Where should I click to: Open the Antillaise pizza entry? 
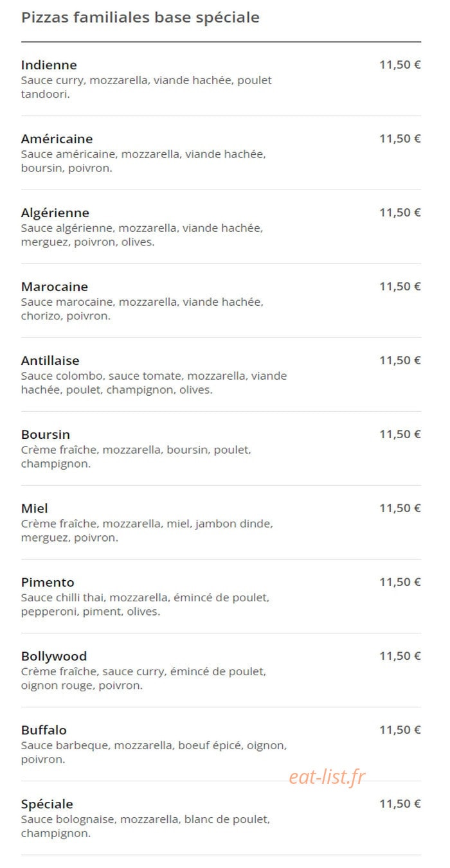coord(50,360)
